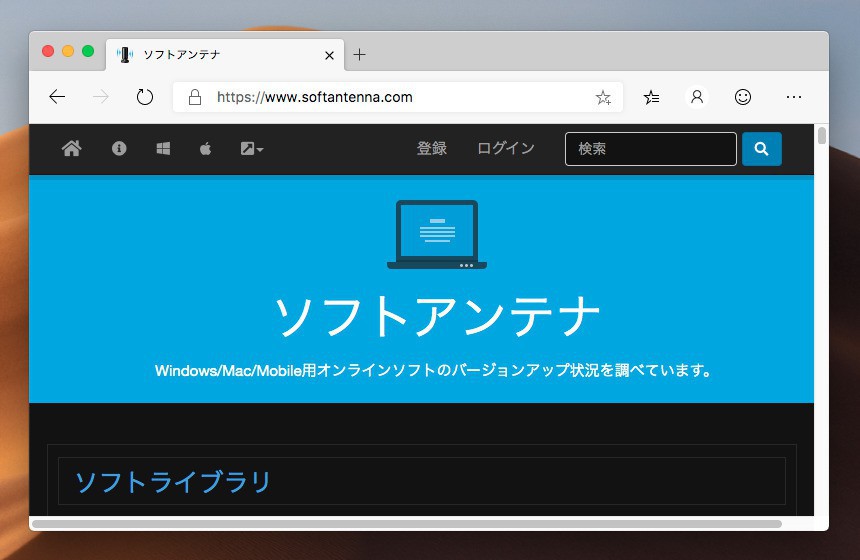Go to site home via house icon
The width and height of the screenshot is (860, 560).
[x=72, y=148]
